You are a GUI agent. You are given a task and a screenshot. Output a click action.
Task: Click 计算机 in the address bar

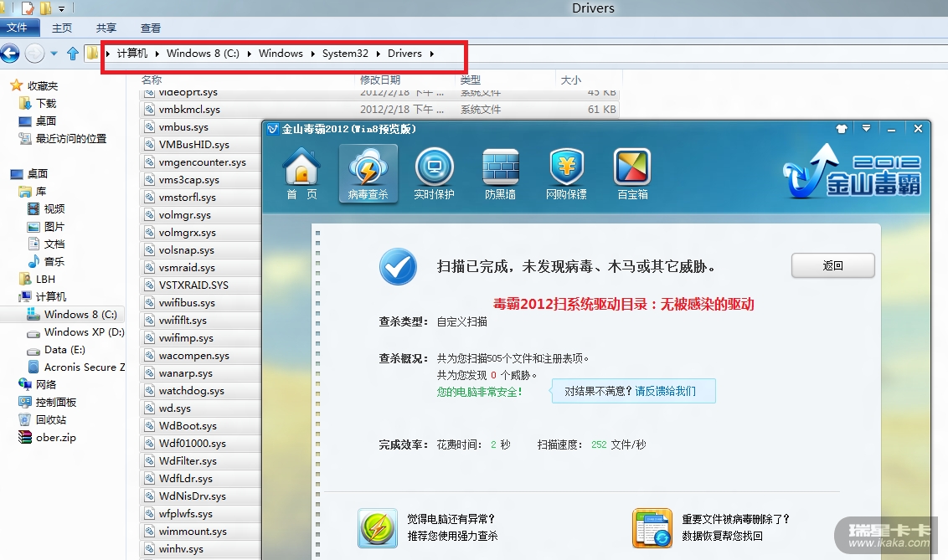coord(131,54)
